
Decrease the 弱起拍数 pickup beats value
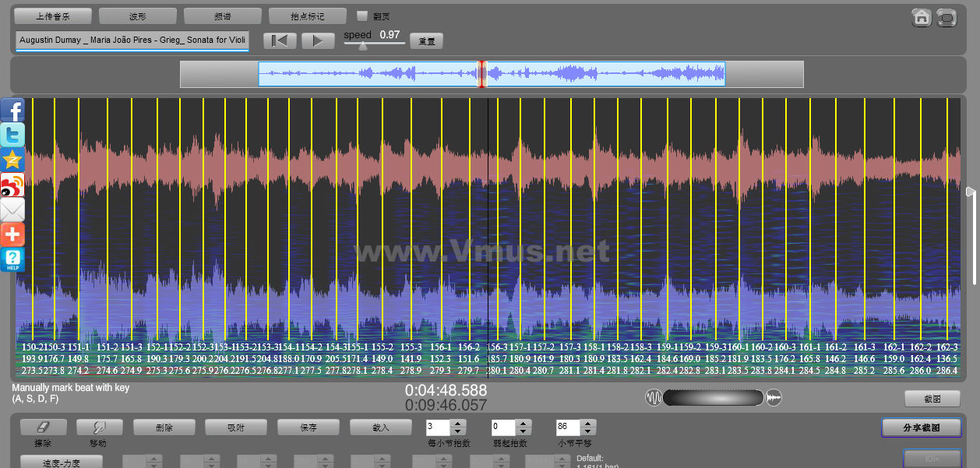click(523, 431)
